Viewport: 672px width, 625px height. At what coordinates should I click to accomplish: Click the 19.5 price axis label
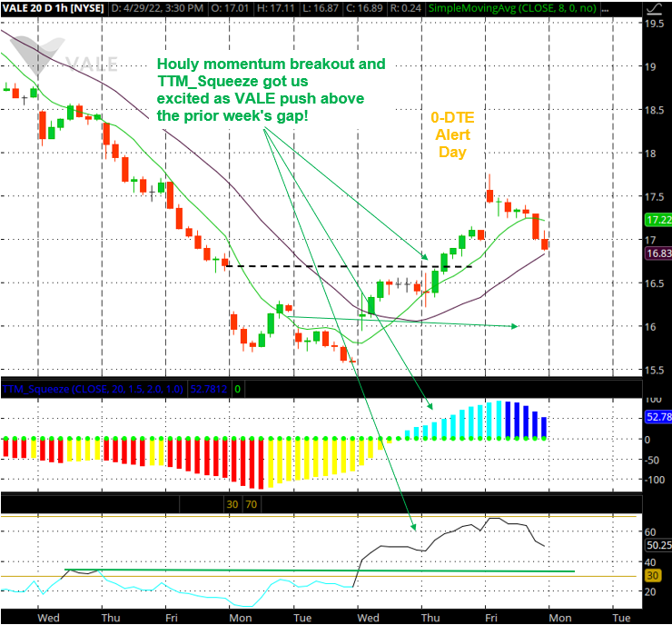coord(655,24)
